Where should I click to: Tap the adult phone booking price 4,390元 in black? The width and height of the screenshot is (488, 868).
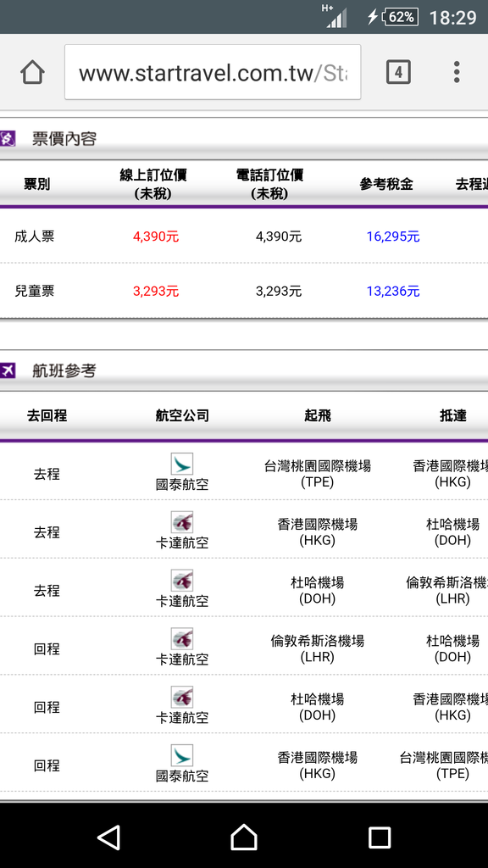coord(279,237)
